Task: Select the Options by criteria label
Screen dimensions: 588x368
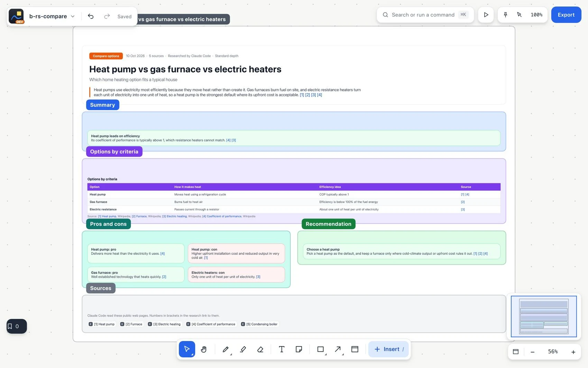Action: 114,152
